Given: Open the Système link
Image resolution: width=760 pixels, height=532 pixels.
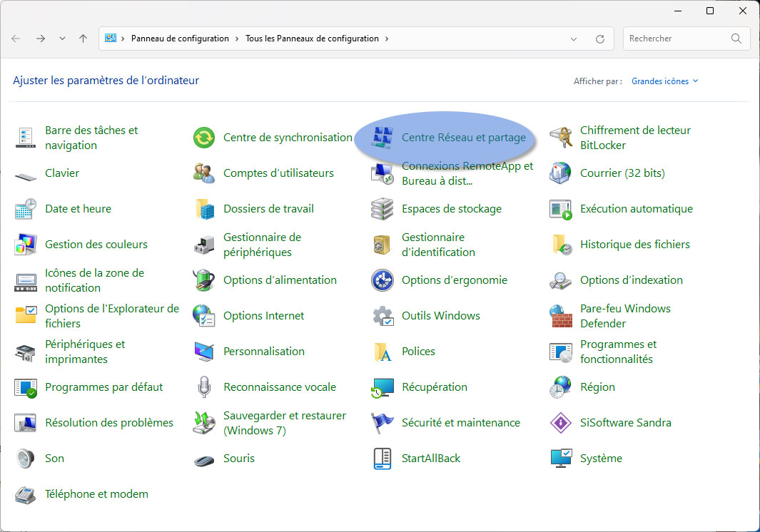Looking at the screenshot, I should pos(601,459).
